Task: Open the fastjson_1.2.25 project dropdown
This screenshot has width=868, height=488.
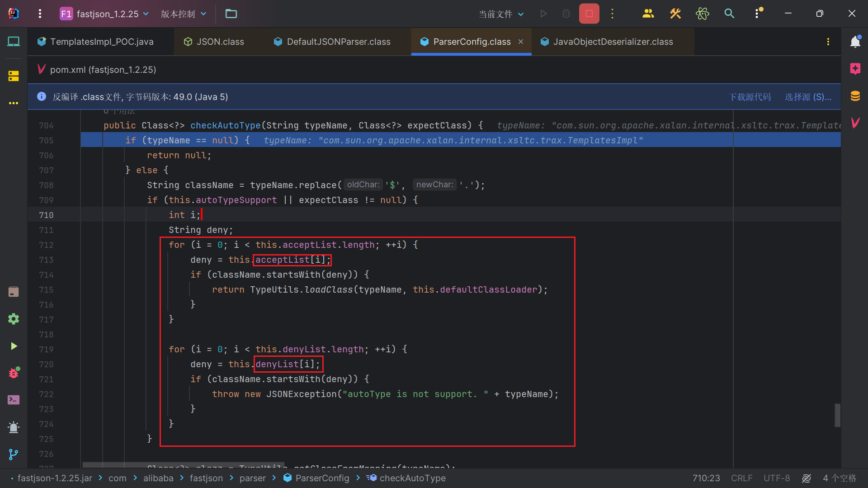Action: click(104, 14)
